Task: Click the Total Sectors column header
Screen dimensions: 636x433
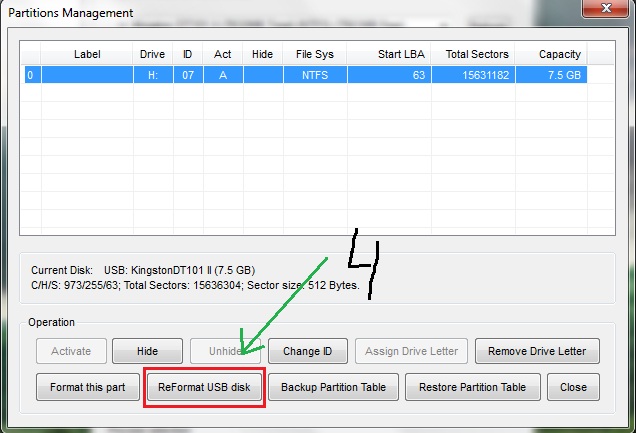Action: tap(477, 54)
